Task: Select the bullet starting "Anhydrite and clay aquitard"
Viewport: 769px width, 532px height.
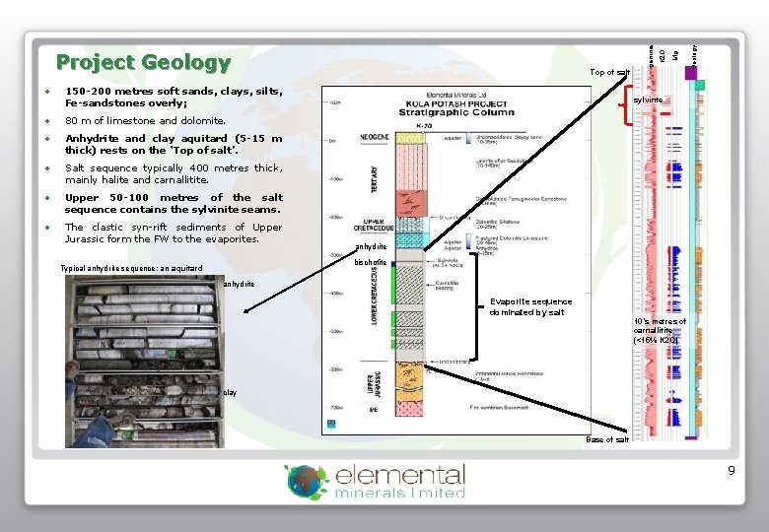Action: pyautogui.click(x=174, y=144)
